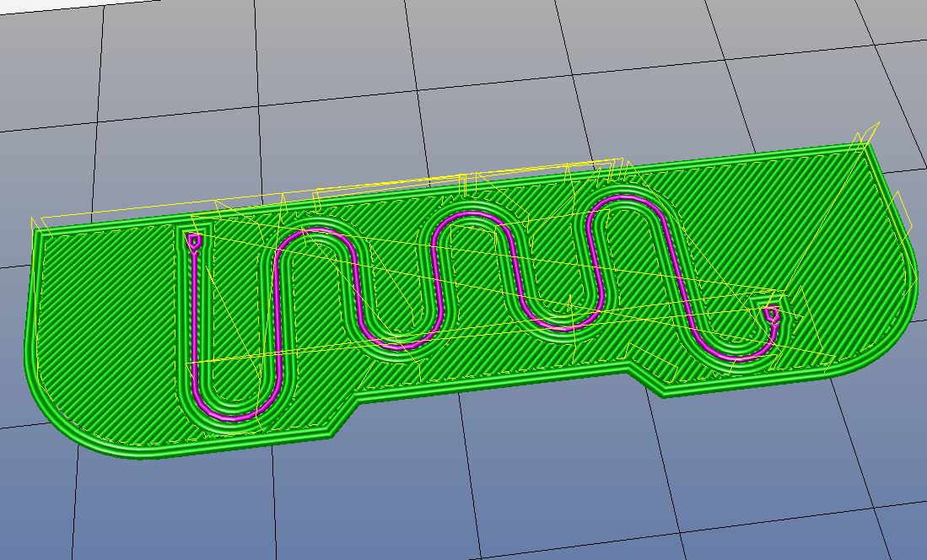The width and height of the screenshot is (927, 560).
Task: Click the magenta teardrop marker at the left path start
Action: pyautogui.click(x=195, y=242)
